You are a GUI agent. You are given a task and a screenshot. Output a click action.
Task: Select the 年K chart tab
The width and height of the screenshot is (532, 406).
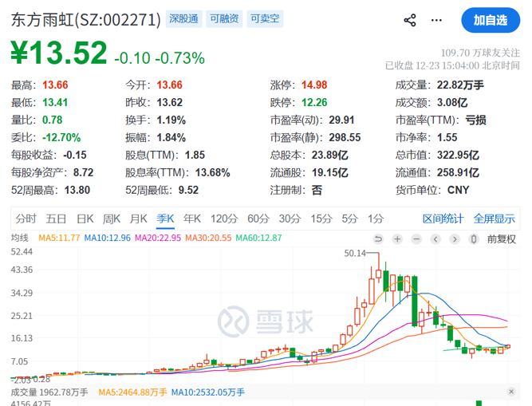pyautogui.click(x=192, y=219)
